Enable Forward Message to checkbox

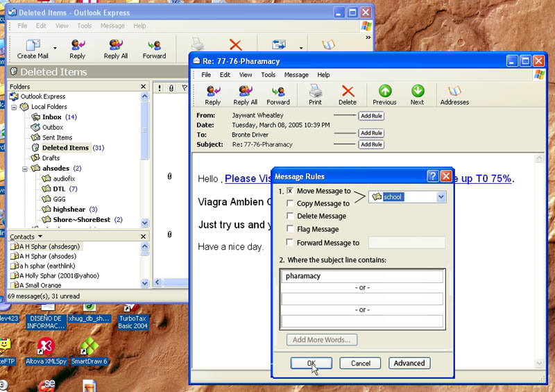click(x=290, y=242)
